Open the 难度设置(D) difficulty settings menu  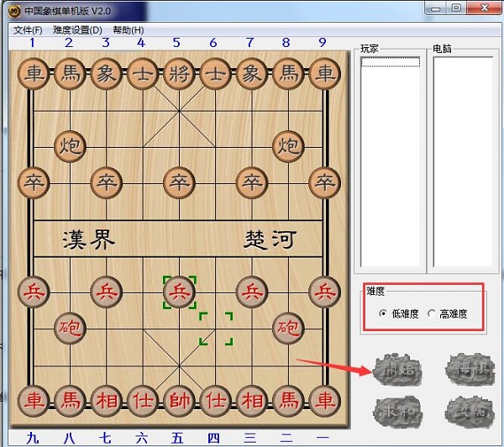click(x=76, y=30)
